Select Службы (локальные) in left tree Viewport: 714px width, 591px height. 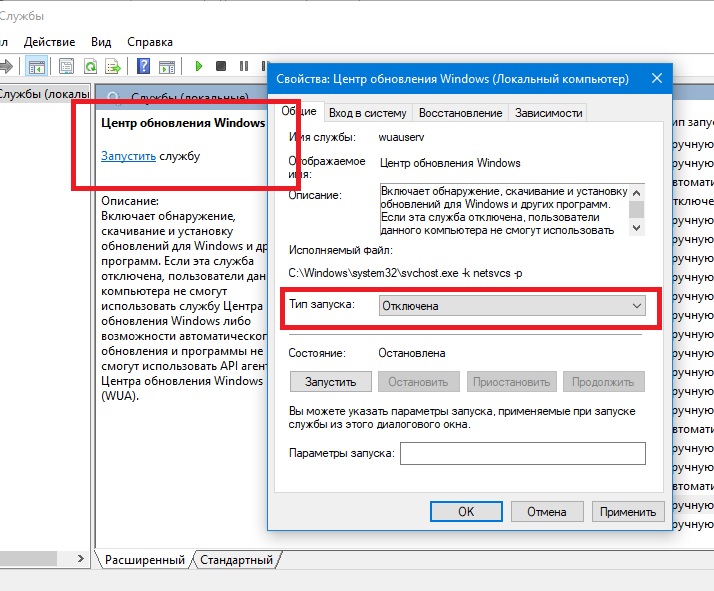click(x=44, y=94)
